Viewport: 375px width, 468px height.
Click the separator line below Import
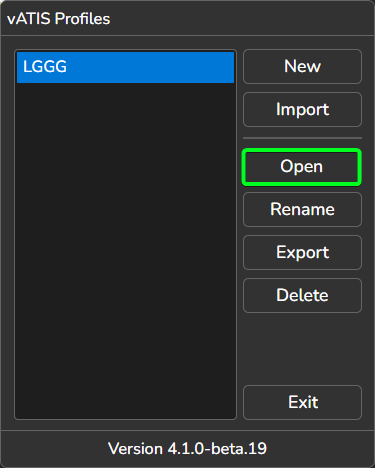coord(302,138)
